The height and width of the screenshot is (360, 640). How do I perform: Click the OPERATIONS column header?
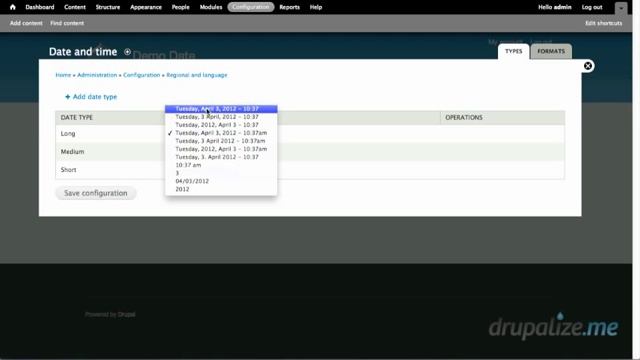pyautogui.click(x=464, y=118)
